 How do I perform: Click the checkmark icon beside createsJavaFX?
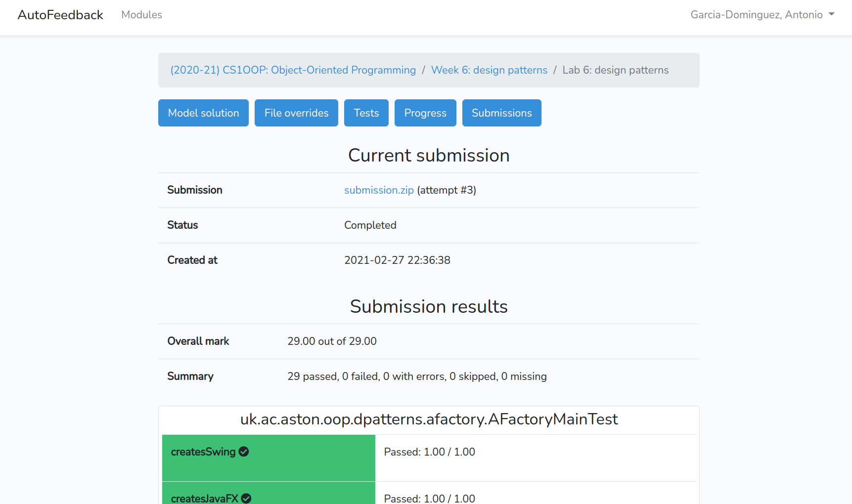click(246, 498)
